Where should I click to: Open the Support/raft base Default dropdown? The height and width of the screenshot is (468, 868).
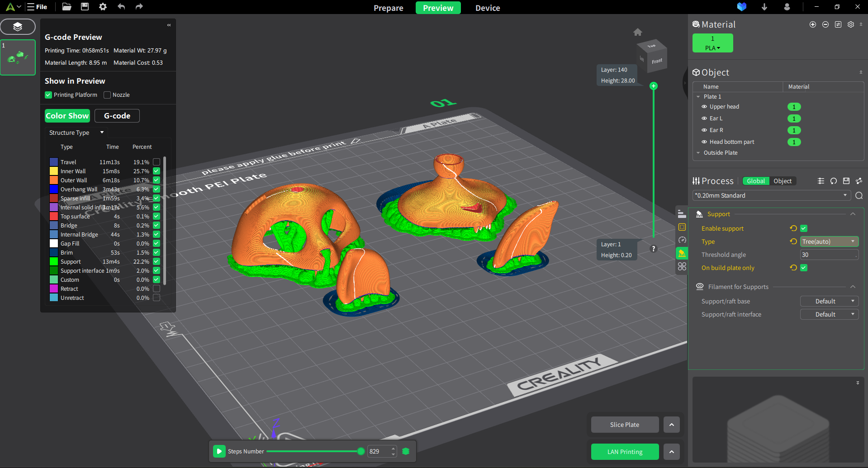tap(829, 301)
